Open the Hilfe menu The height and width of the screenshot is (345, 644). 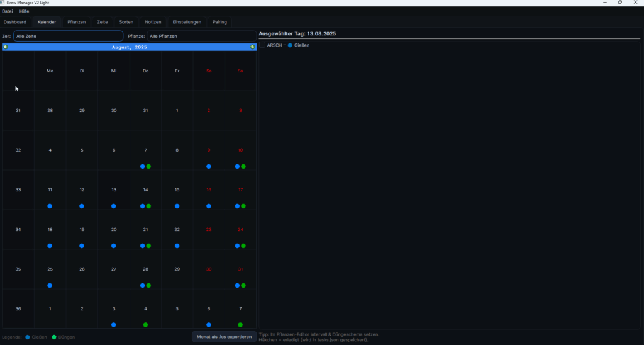click(x=24, y=11)
